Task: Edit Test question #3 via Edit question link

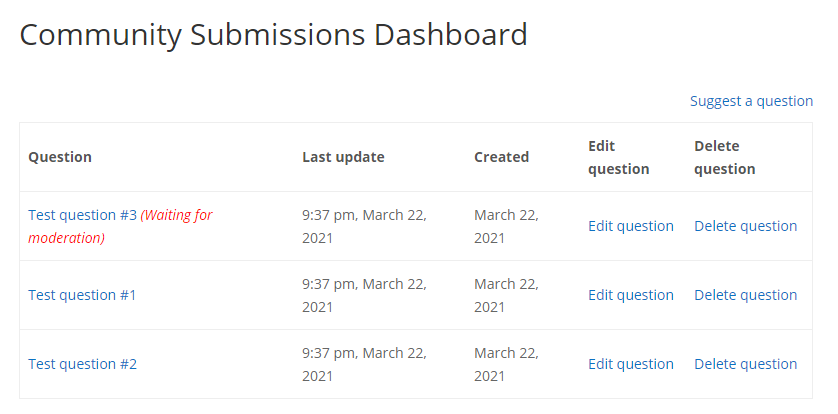Action: (631, 226)
